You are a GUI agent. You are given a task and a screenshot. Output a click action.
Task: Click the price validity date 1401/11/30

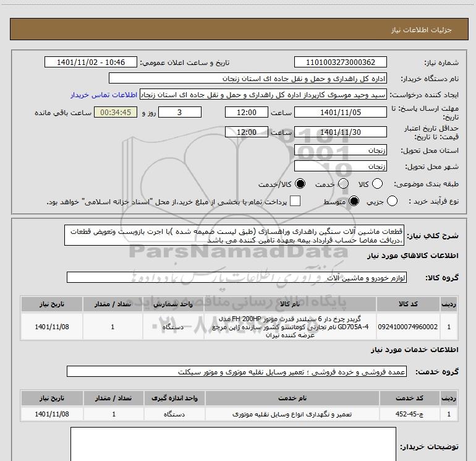click(340, 132)
